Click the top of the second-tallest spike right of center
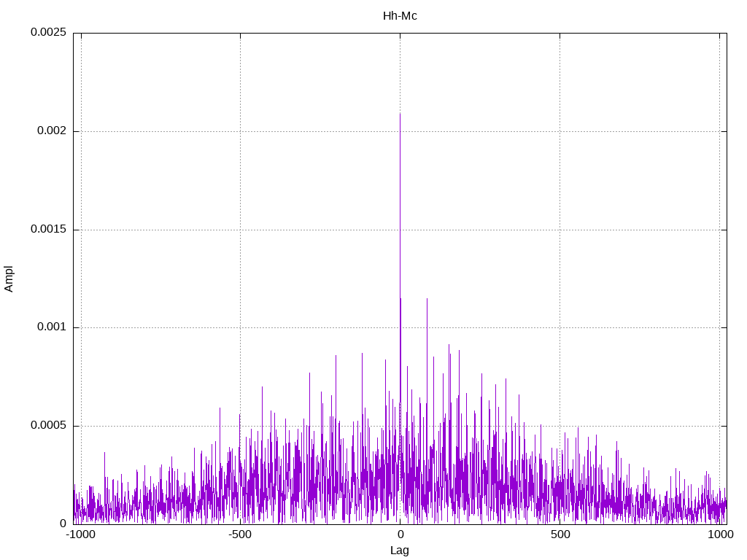The image size is (747, 560). 427,299
